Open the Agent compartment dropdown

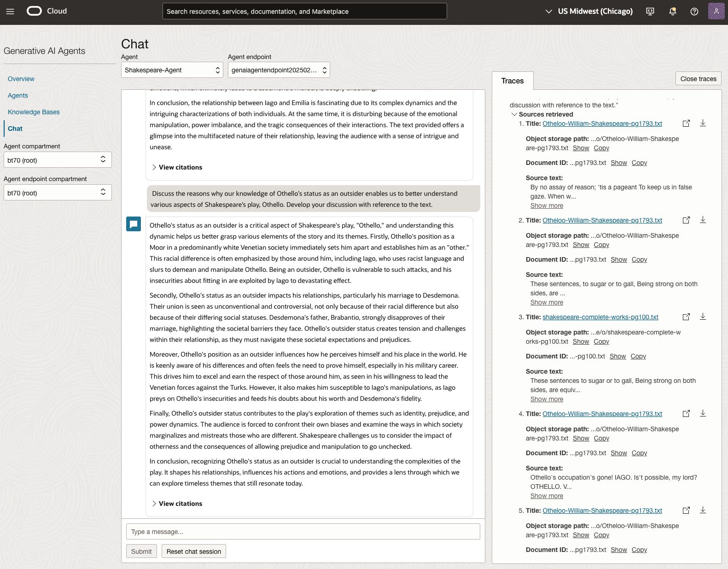pos(58,160)
